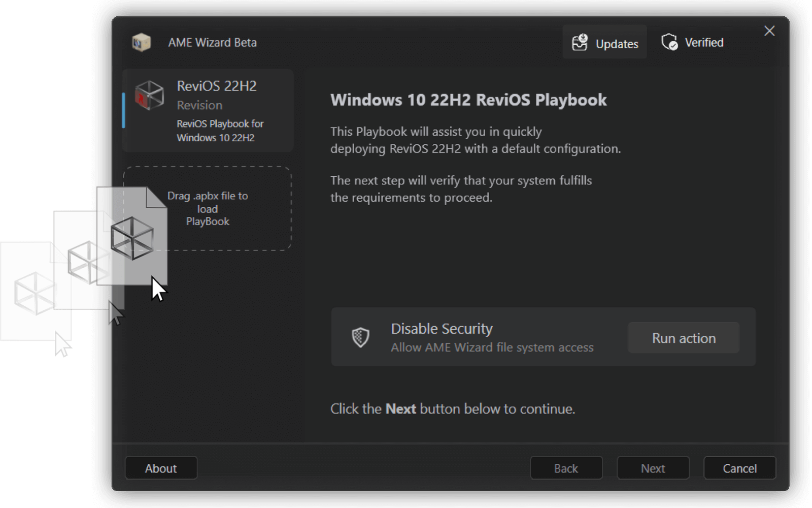Proceed with the Next button
The height and width of the screenshot is (508, 812).
(x=653, y=468)
